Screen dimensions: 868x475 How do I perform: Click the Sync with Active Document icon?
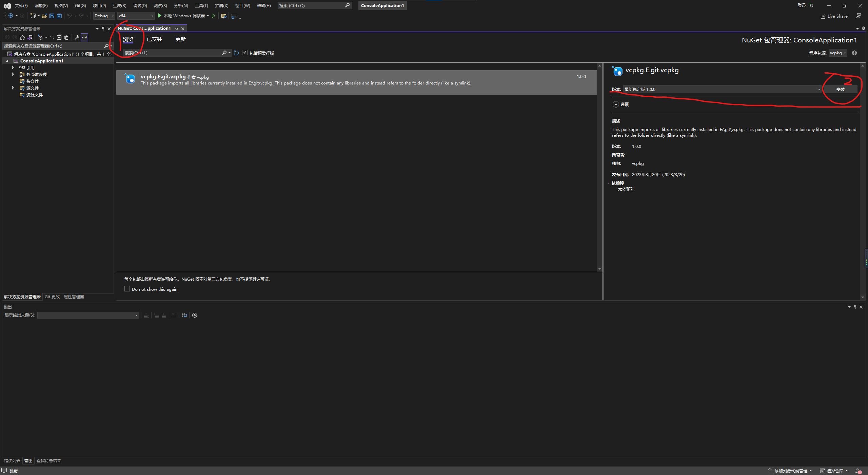pyautogui.click(x=52, y=37)
